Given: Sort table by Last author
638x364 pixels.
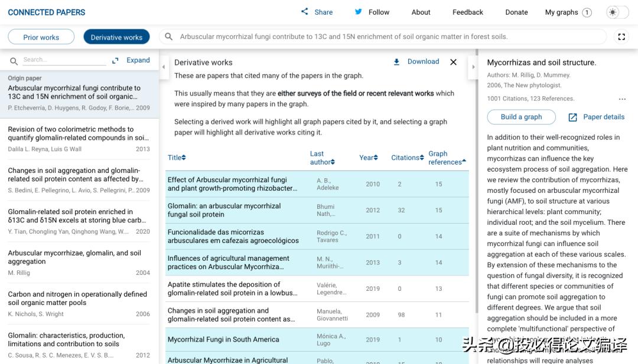Looking at the screenshot, I should pos(323,158).
